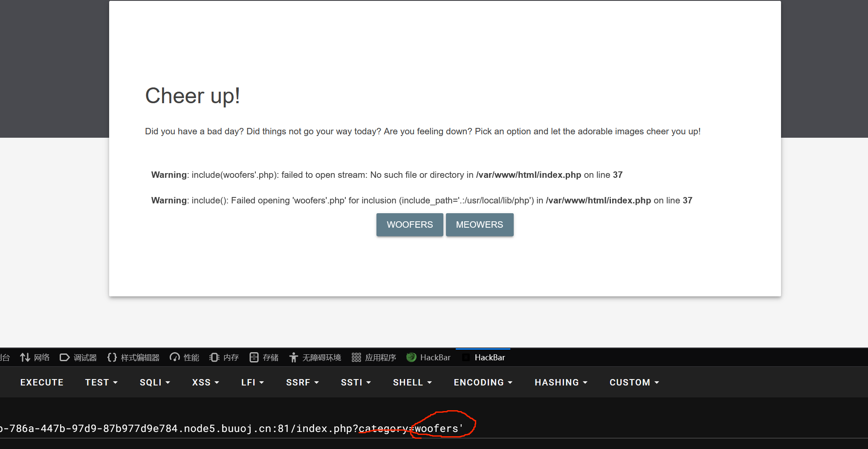868x449 pixels.
Task: Click the network panel arrows icon
Action: [25, 357]
